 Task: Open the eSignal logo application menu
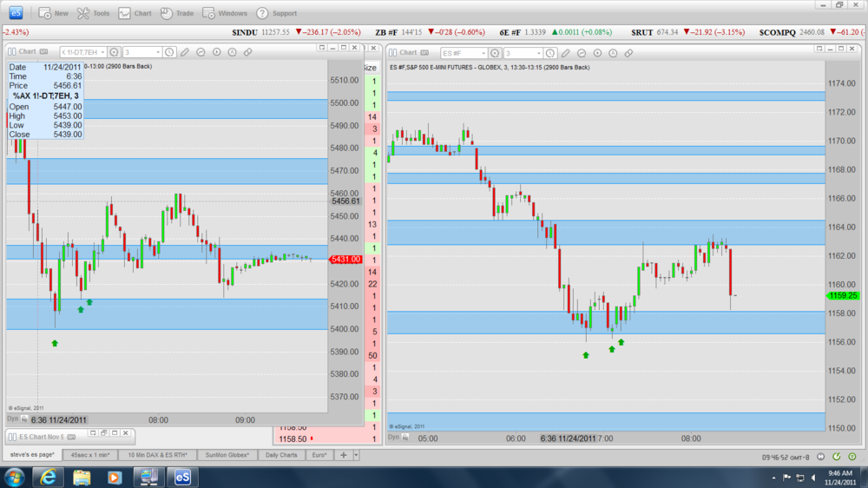pyautogui.click(x=16, y=12)
